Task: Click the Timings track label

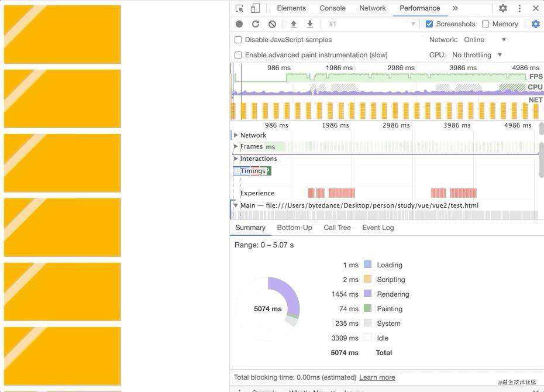Action: point(253,171)
